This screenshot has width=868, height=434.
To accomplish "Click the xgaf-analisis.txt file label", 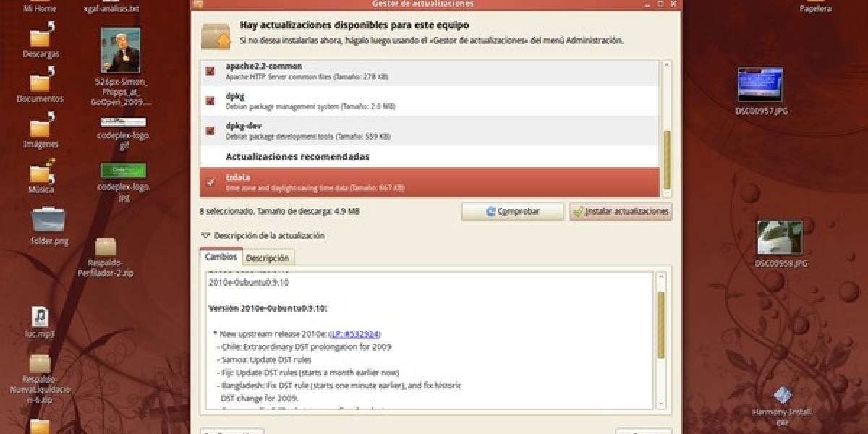I will pyautogui.click(x=111, y=9).
